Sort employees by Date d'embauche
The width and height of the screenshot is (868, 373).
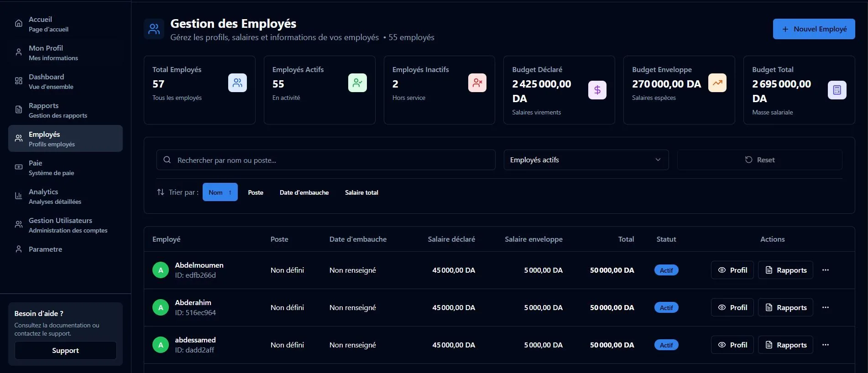[x=304, y=192]
